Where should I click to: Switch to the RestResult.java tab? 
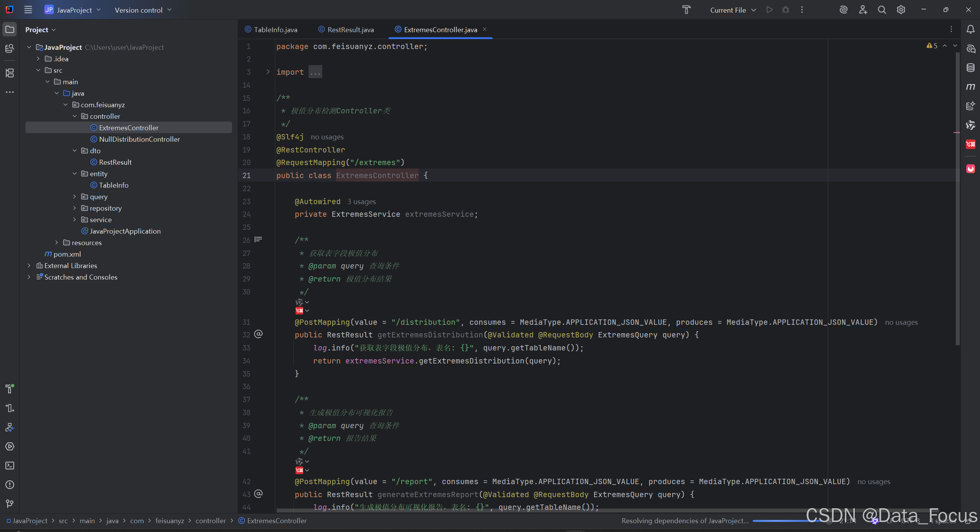click(x=350, y=29)
